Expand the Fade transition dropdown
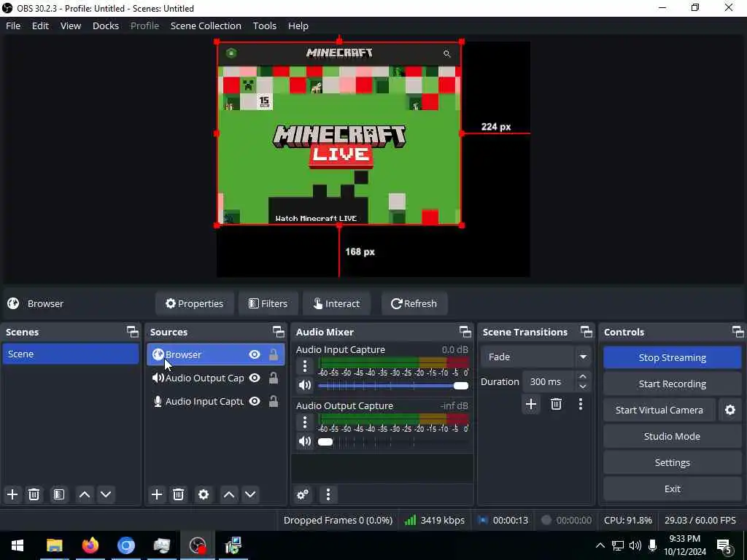This screenshot has height=560, width=747. pyautogui.click(x=583, y=357)
